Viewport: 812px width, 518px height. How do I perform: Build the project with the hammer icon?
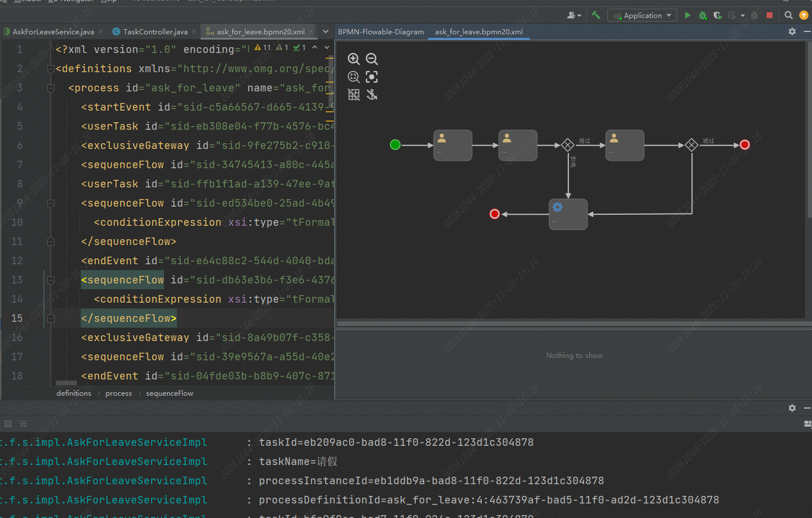(x=596, y=16)
